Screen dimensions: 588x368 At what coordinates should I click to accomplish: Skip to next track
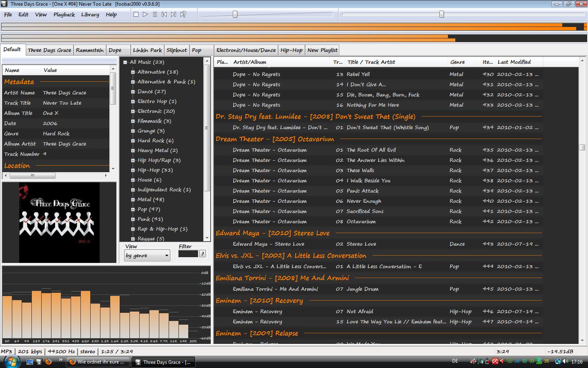point(174,14)
